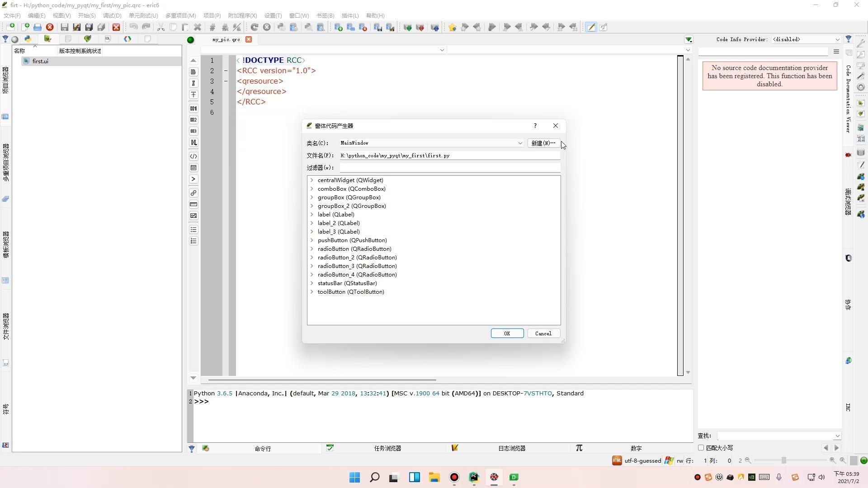868x488 pixels.
Task: Click the ? help button in dialog title
Action: tap(535, 126)
